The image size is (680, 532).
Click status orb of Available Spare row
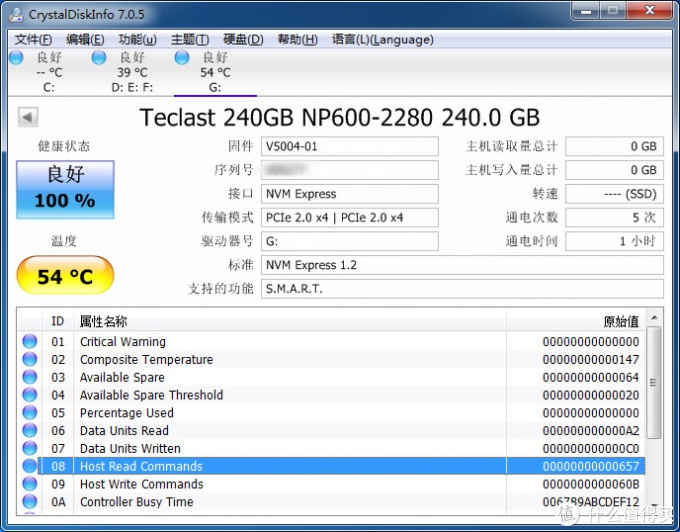click(30, 377)
